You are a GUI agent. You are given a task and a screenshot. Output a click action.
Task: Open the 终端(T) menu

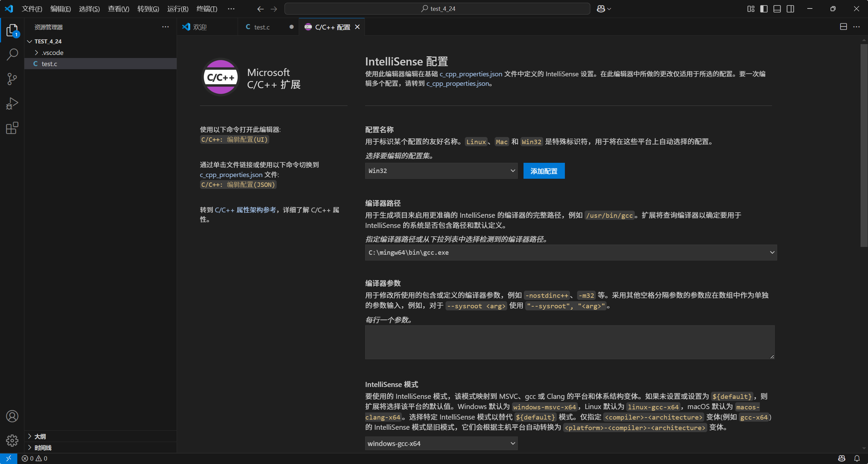click(x=206, y=9)
